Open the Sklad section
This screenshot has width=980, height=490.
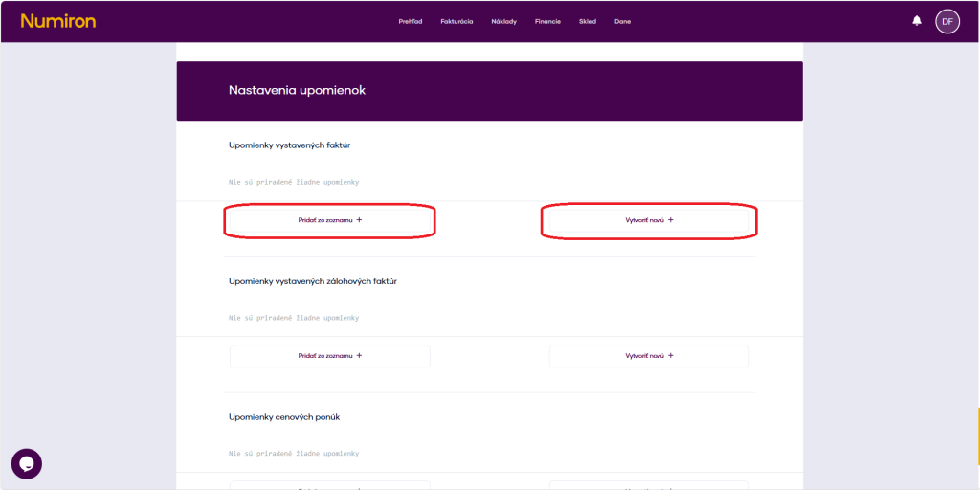coord(587,22)
